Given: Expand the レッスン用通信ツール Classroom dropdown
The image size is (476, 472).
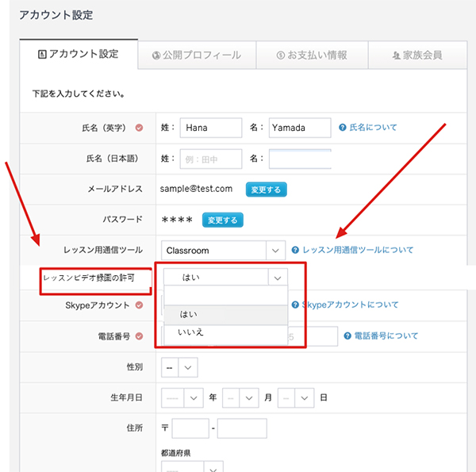Looking at the screenshot, I should 222,251.
